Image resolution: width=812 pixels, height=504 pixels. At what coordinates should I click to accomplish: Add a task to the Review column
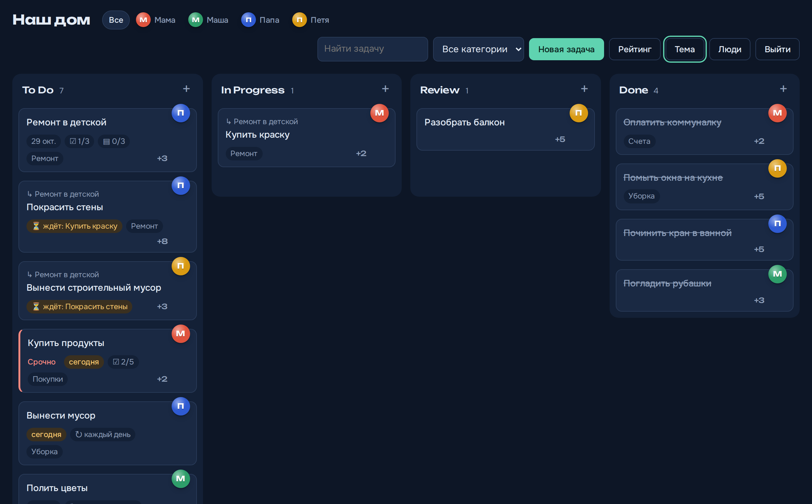point(584,89)
